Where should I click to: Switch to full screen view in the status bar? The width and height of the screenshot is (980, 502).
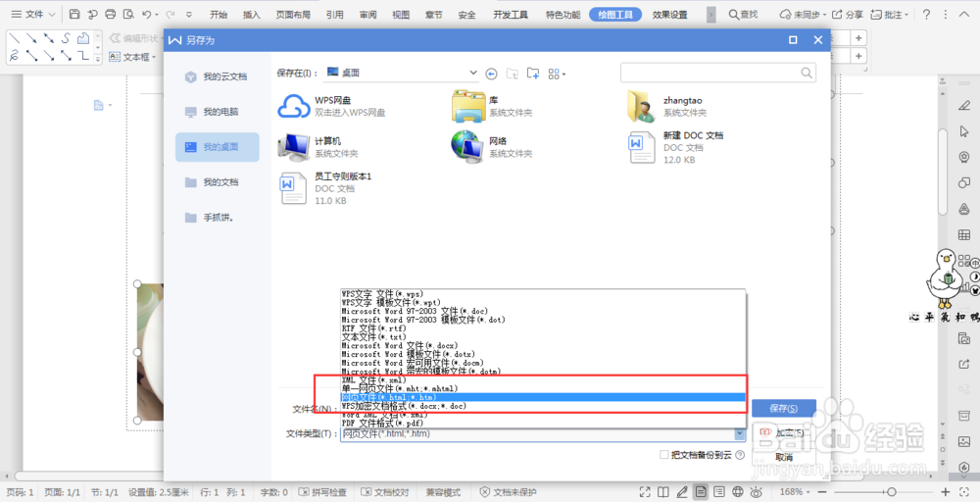[645, 492]
